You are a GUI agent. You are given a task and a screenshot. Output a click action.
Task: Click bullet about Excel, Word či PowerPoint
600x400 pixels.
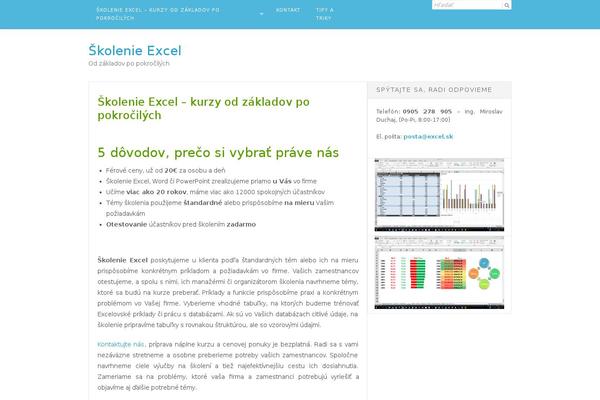click(211, 181)
